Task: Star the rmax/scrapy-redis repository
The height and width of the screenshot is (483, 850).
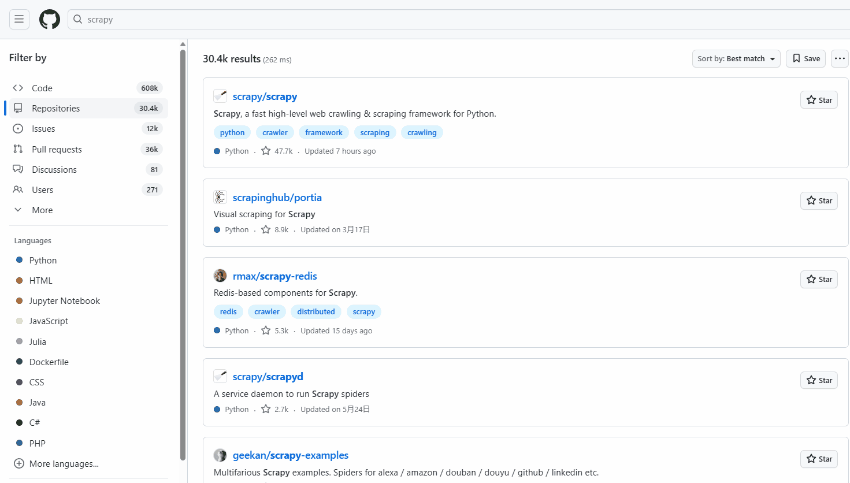Action: click(818, 280)
